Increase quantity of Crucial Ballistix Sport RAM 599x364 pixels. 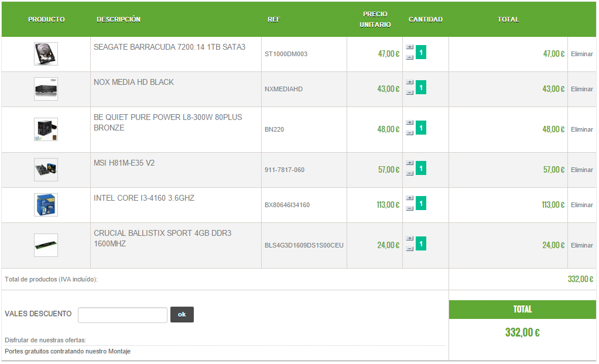[409, 239]
